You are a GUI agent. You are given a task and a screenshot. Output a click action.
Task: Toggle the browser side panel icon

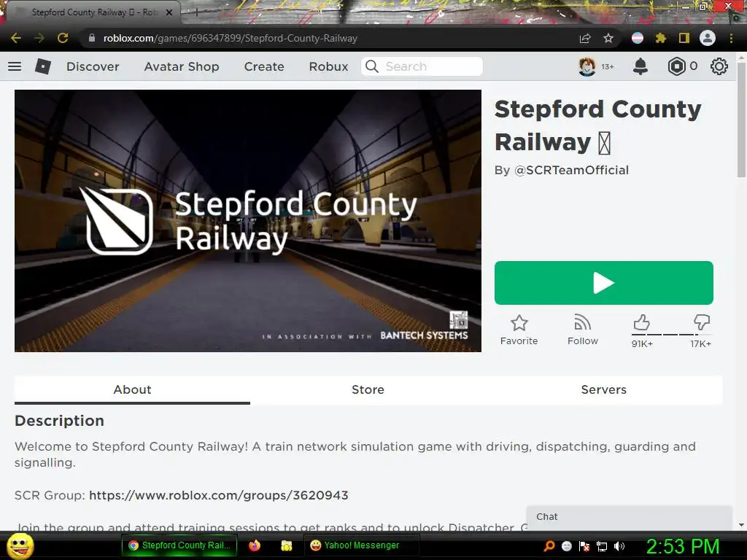click(684, 38)
